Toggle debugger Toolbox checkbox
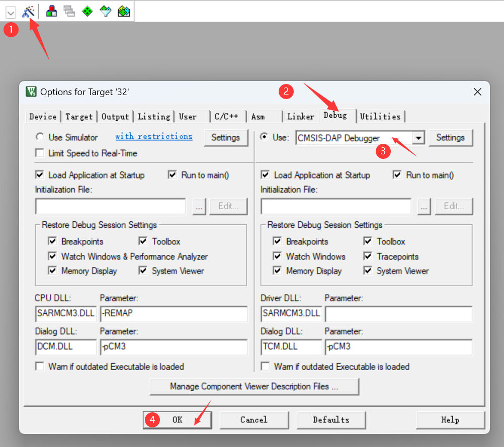 click(x=368, y=241)
